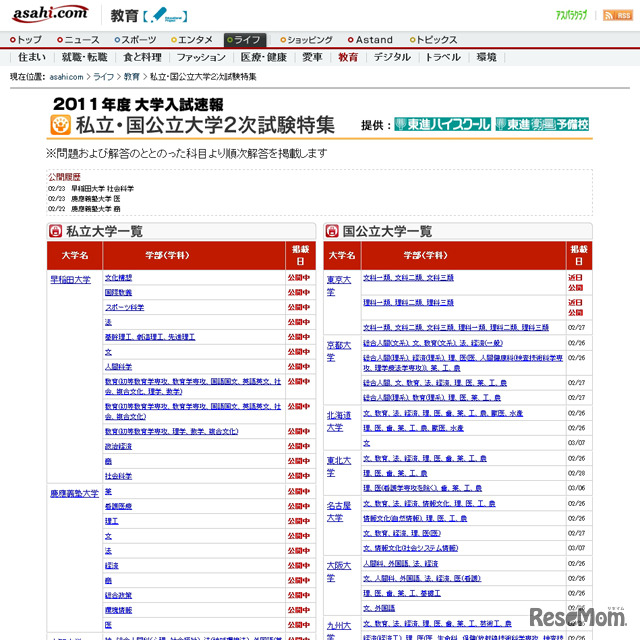The height and width of the screenshot is (640, 640).
Task: Open the トピックス menu item
Action: click(433, 40)
